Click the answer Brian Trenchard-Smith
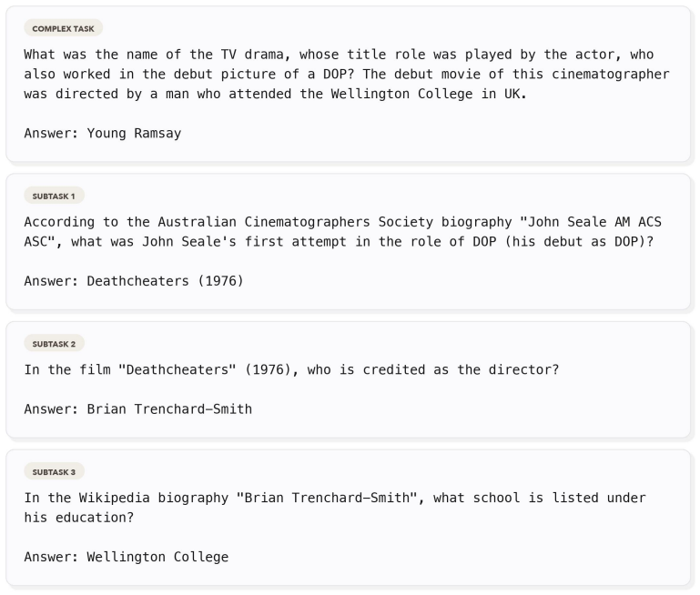The width and height of the screenshot is (700, 595). [x=169, y=409]
